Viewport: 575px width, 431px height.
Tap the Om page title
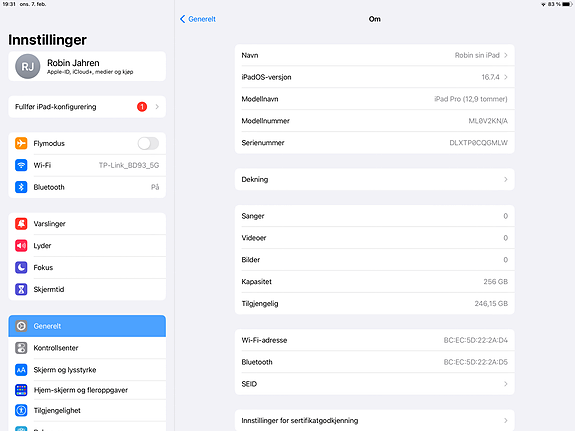pos(374,19)
